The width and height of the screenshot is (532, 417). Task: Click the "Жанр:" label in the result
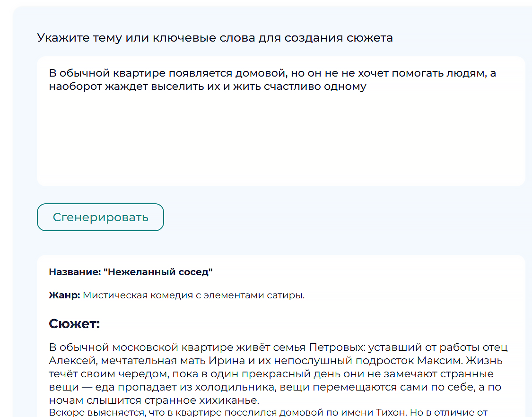coord(64,295)
